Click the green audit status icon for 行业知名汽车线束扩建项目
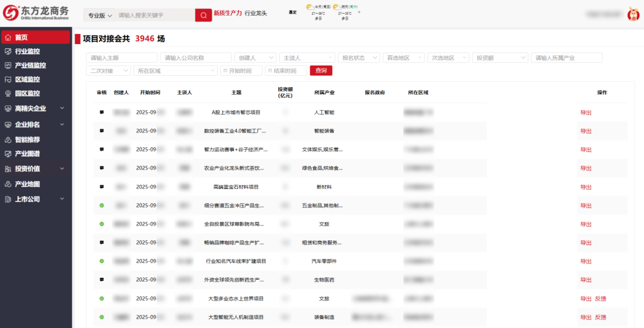The image size is (644, 328). point(101,261)
